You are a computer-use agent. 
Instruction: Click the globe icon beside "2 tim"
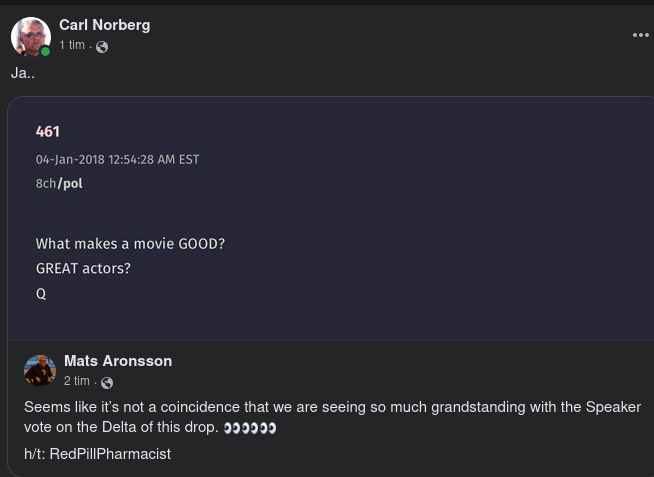[x=107, y=382]
